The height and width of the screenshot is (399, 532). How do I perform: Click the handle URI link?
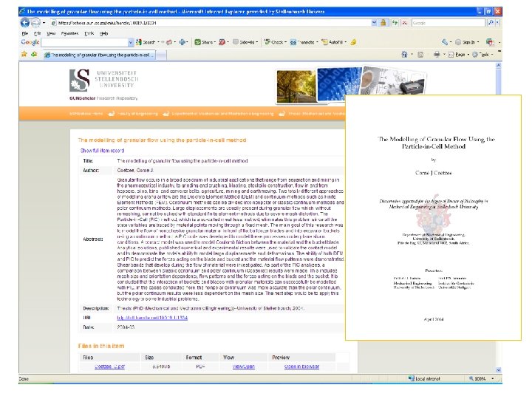[x=152, y=318]
